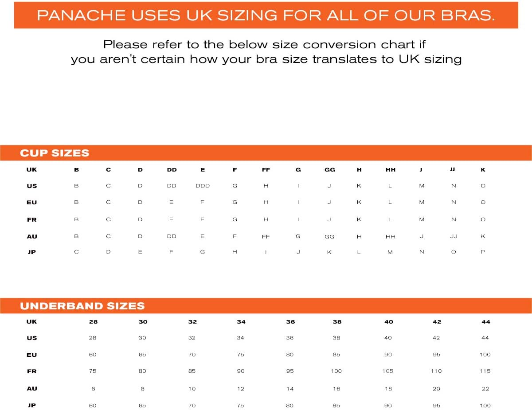The height and width of the screenshot is (410, 532).
Task: Click the UK underband column header 44
Action: point(486,322)
